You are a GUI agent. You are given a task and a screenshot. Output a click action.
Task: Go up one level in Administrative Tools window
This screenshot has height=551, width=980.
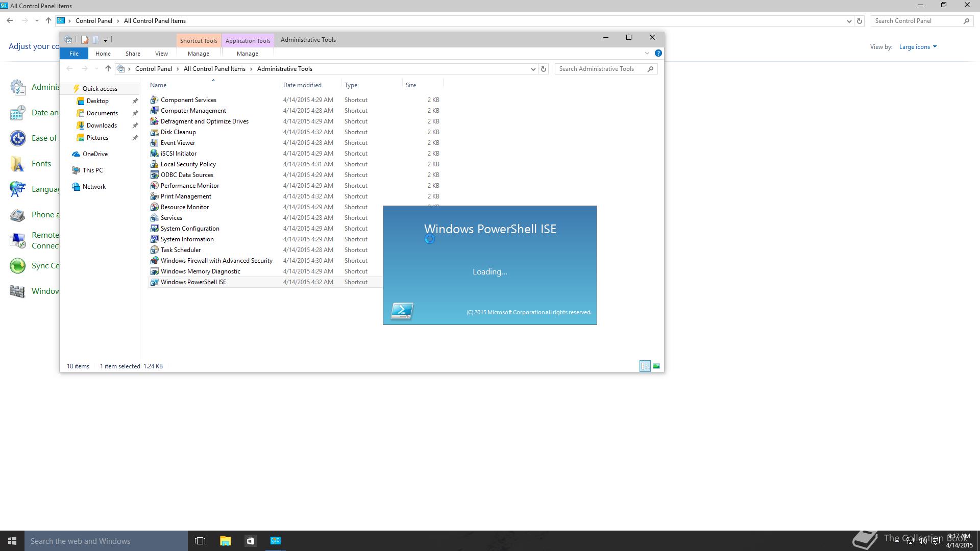pyautogui.click(x=108, y=69)
